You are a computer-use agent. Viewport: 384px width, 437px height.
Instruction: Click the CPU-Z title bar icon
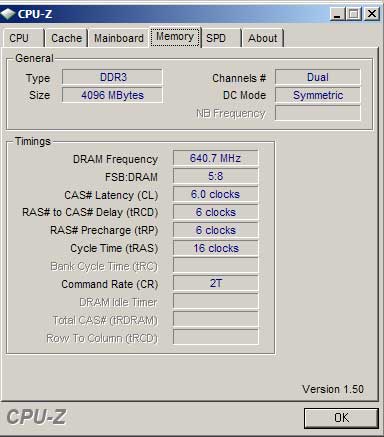(8, 14)
